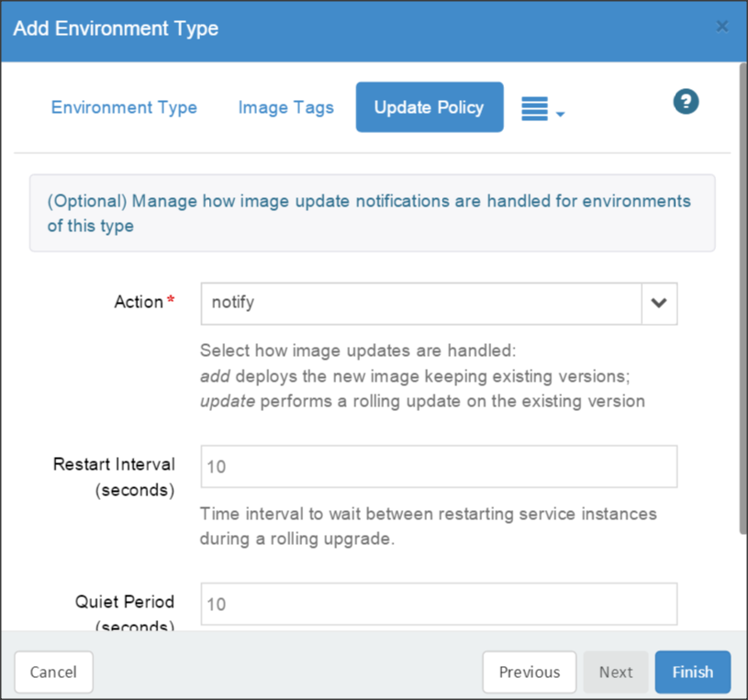Click Finish to complete the wizard
This screenshot has width=748, height=700.
692,672
